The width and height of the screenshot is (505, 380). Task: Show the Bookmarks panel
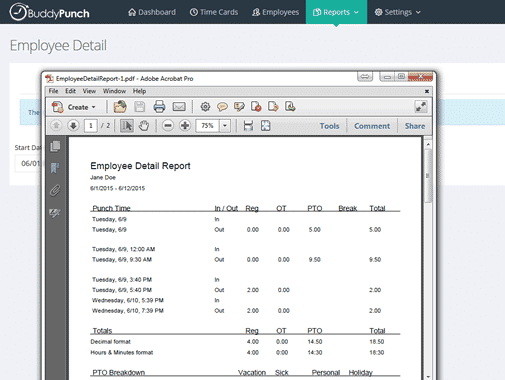tap(55, 168)
